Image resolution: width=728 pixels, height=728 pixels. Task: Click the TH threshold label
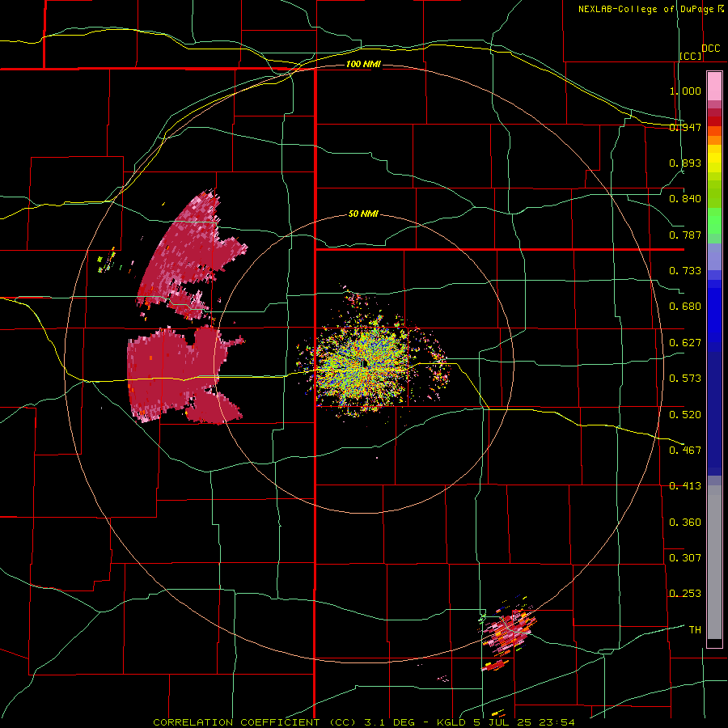tap(695, 630)
